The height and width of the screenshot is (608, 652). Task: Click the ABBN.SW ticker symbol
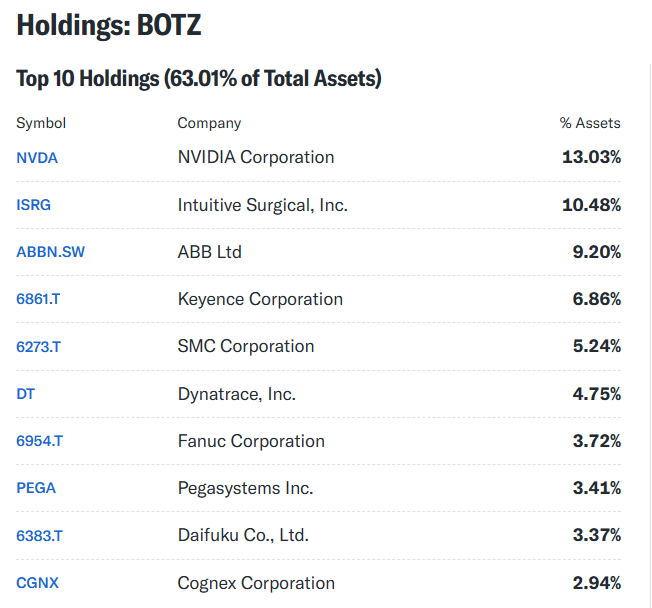click(50, 252)
